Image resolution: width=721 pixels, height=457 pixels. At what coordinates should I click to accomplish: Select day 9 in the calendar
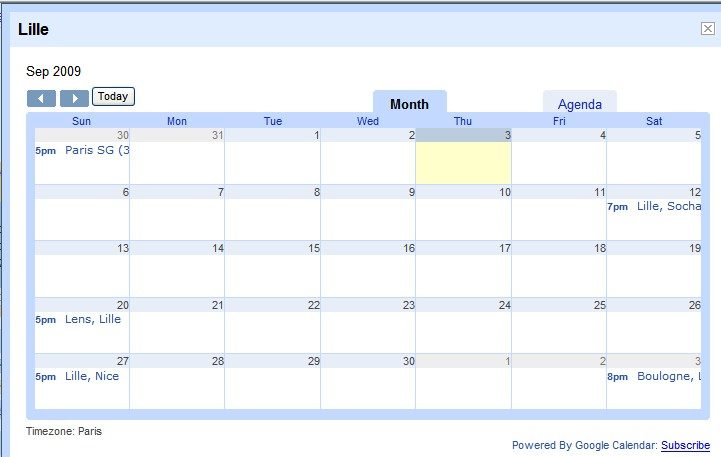pyautogui.click(x=410, y=193)
